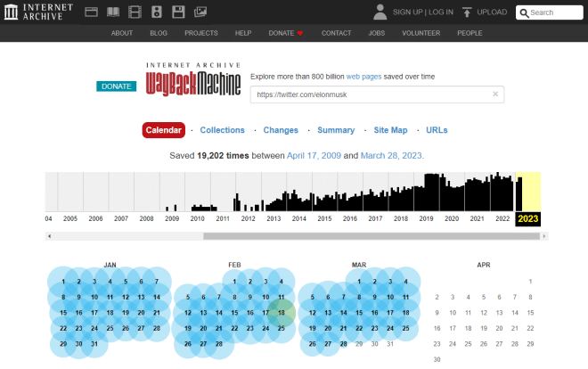The height and width of the screenshot is (369, 588).
Task: Switch to the URLs tab
Action: (437, 130)
